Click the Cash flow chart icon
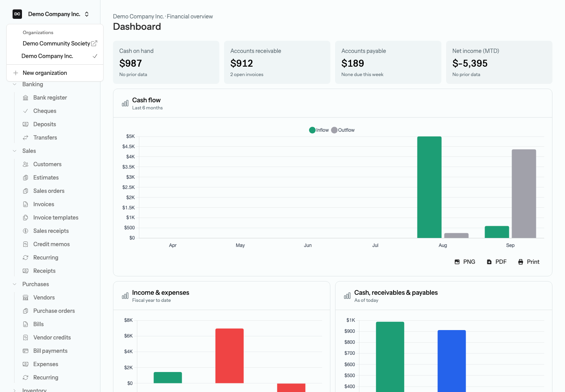 pyautogui.click(x=125, y=103)
